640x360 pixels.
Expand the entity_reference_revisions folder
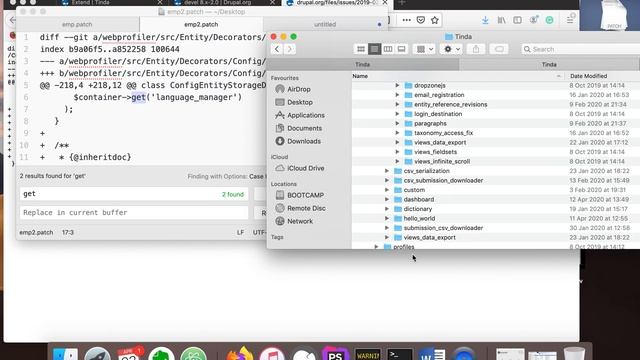397,104
